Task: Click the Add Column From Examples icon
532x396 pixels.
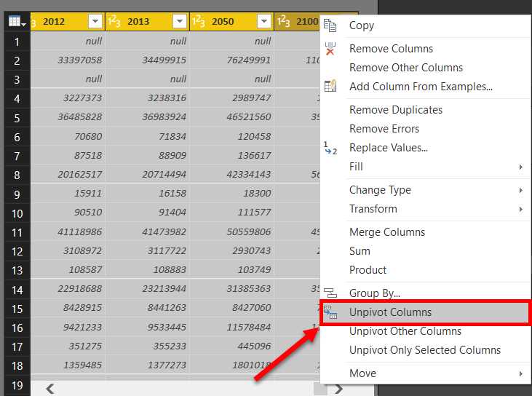Action: pos(330,87)
